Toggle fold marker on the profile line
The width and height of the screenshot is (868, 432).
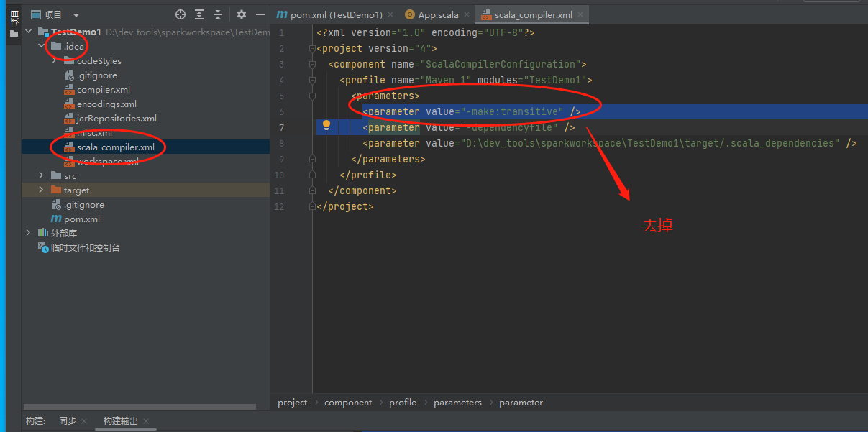click(x=312, y=80)
